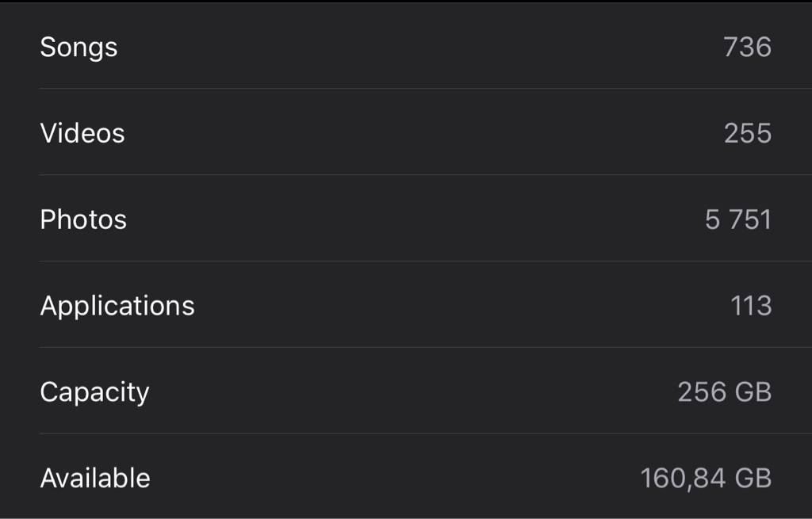Viewport: 812px width, 519px height.
Task: Select the 113 applications count
Action: pos(751,306)
